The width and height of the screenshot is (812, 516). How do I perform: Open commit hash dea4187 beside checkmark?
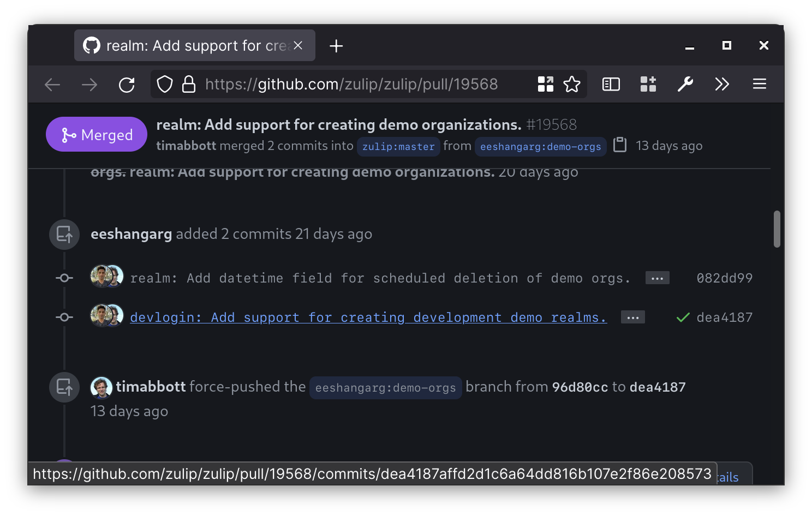click(x=725, y=317)
